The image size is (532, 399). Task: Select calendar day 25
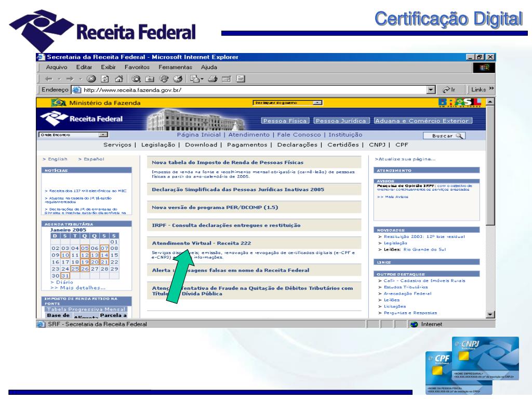coord(75,269)
